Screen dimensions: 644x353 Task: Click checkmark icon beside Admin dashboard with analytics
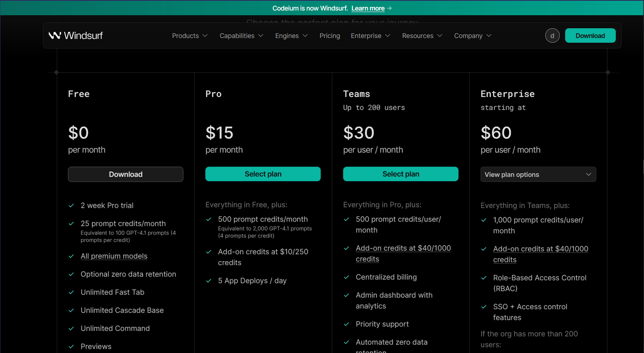click(346, 295)
